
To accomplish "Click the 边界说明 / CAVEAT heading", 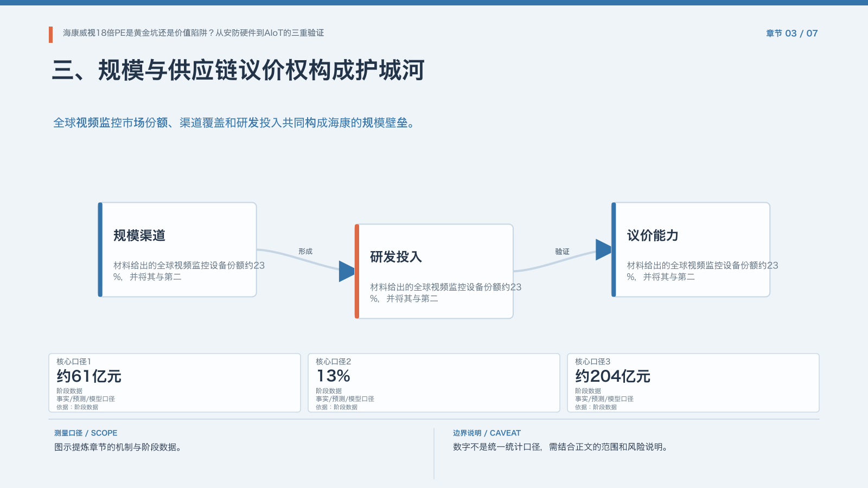I will coord(487,433).
